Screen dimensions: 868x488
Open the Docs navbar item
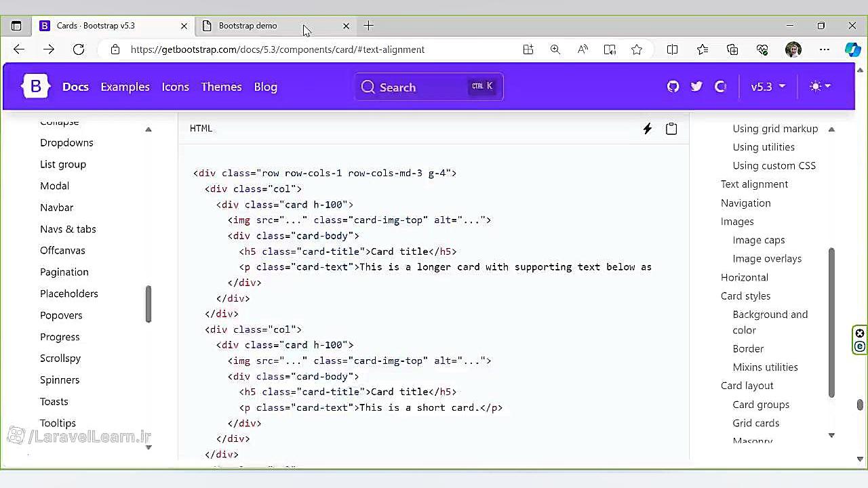pos(75,87)
